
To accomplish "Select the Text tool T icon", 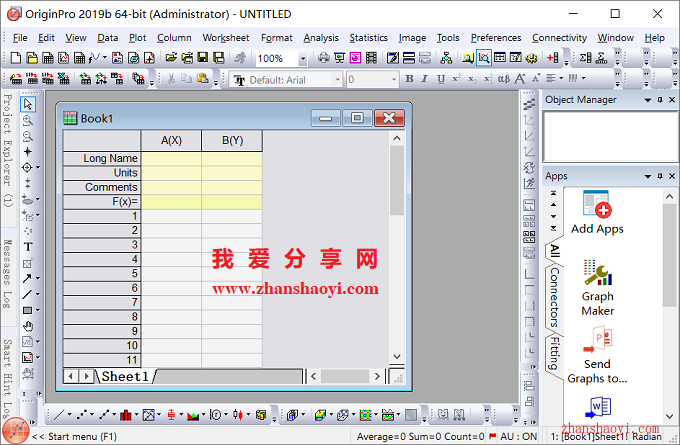I will click(28, 247).
